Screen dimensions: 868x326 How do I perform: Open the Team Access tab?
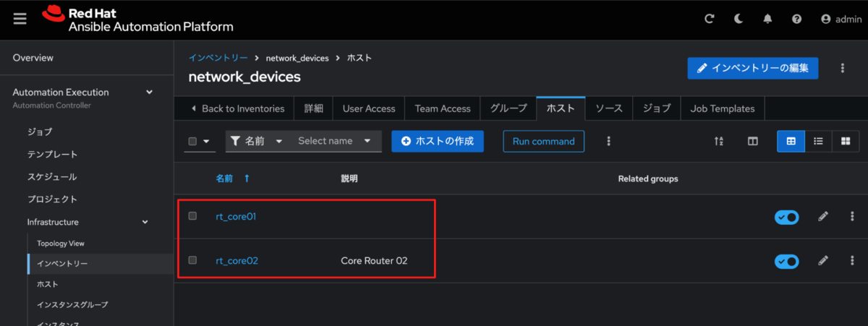click(x=443, y=108)
